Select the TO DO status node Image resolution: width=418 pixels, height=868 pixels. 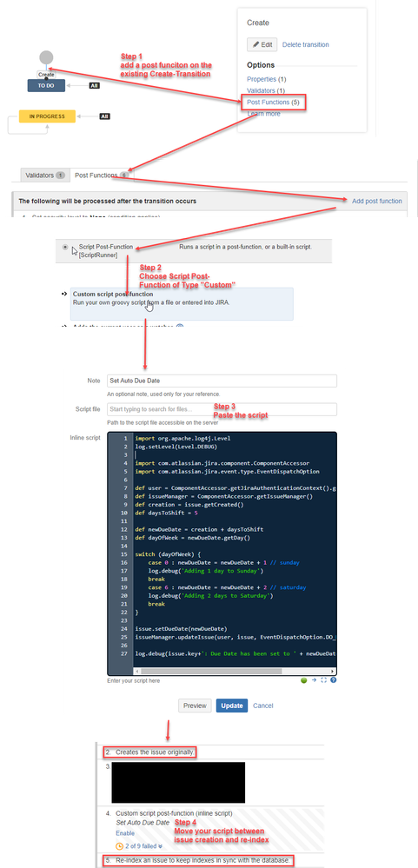tap(47, 85)
